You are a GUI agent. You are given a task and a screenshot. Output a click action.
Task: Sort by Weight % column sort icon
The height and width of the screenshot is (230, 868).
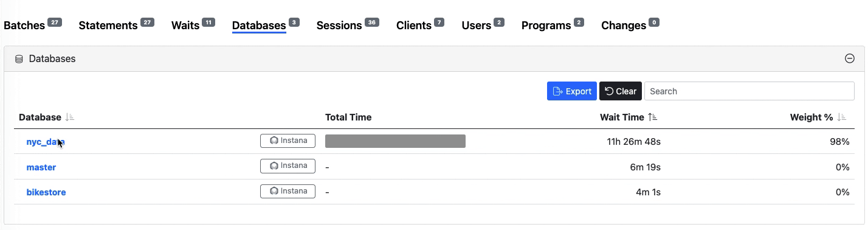(x=842, y=117)
